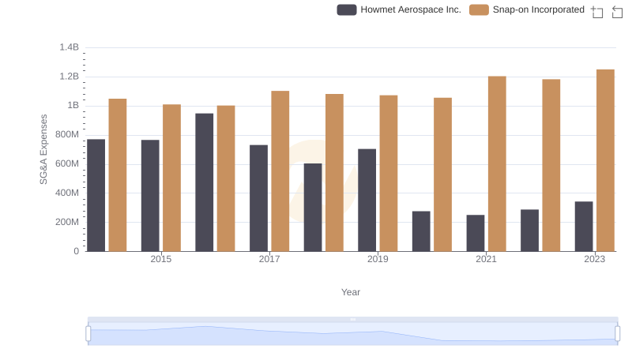
Task: Select the Howmet bar for 2017
Action: click(259, 198)
